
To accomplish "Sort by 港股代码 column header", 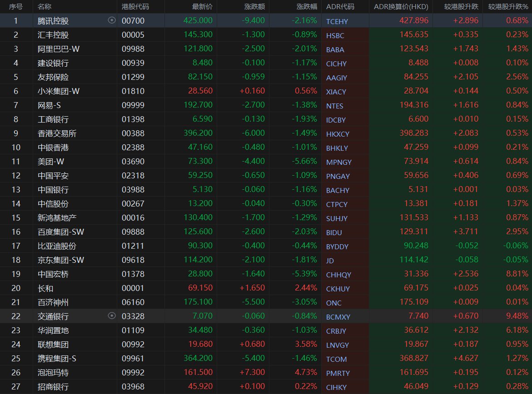I will (x=135, y=6).
